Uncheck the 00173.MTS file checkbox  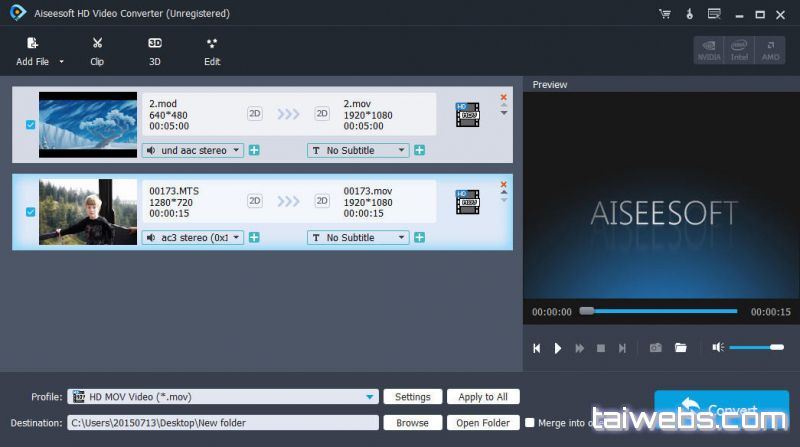click(30, 212)
